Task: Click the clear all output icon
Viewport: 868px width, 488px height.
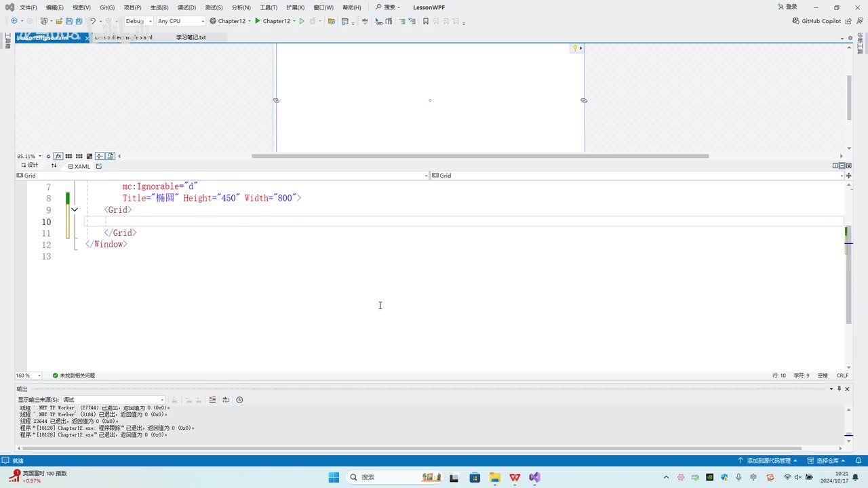Action: [x=212, y=400]
